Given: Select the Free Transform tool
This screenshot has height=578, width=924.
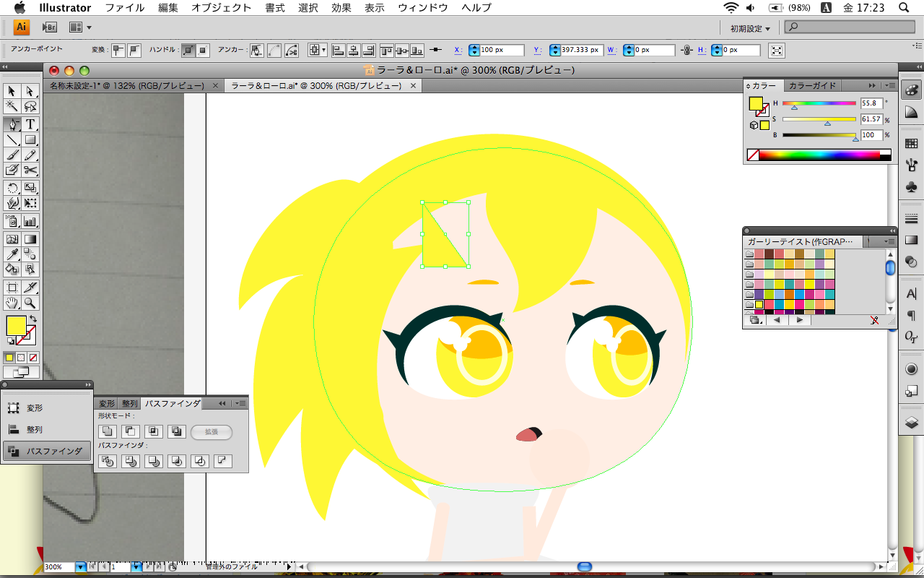Looking at the screenshot, I should (x=30, y=204).
